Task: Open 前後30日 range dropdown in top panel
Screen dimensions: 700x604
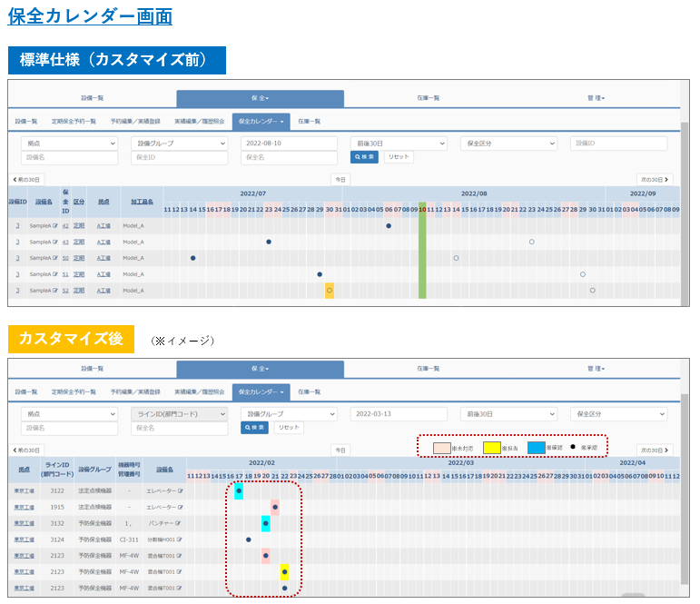Action: 399,144
